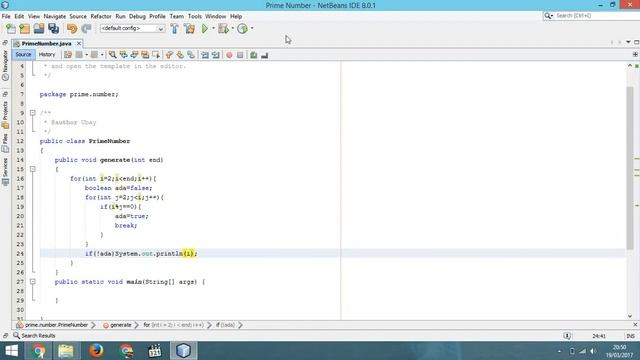
Task: Click the Save All toolbar icon
Action: click(53, 29)
